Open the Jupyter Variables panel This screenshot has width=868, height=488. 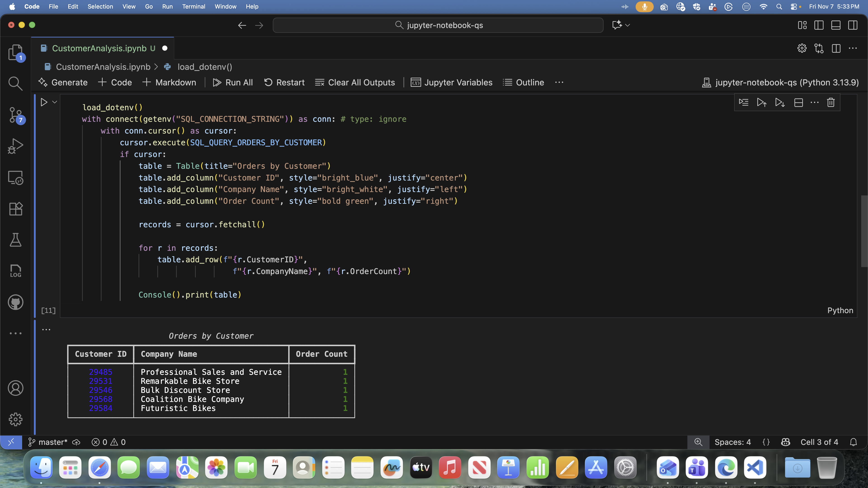(x=452, y=82)
